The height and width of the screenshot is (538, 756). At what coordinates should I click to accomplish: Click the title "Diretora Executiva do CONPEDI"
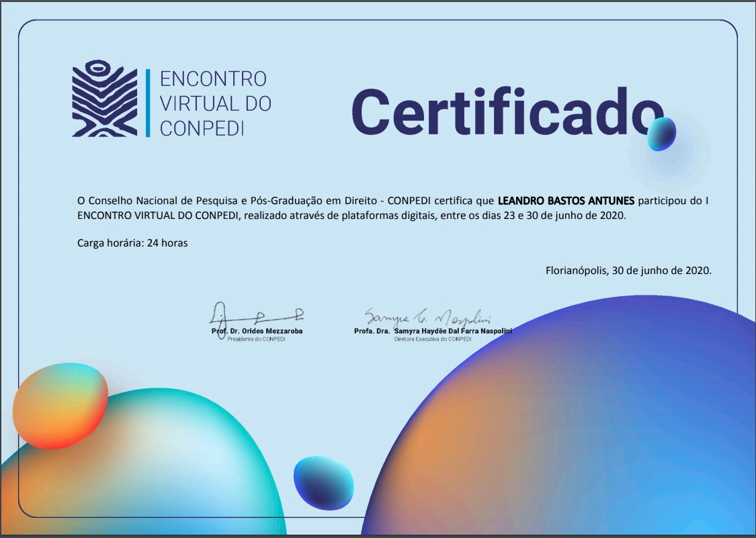tap(433, 339)
